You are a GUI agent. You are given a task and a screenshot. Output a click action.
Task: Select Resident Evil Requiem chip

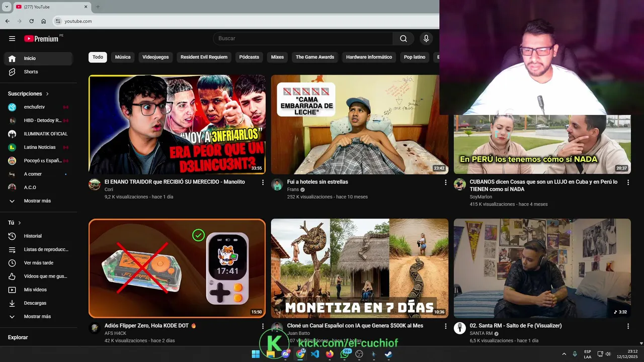tap(204, 57)
